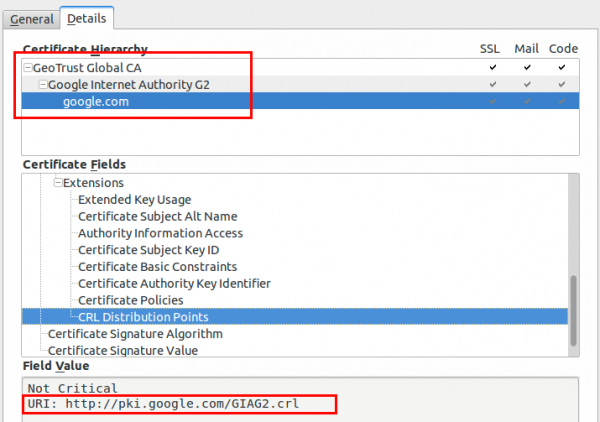This screenshot has width=600, height=422.
Task: Collapse Google Internet Authority G2 node
Action: click(43, 85)
